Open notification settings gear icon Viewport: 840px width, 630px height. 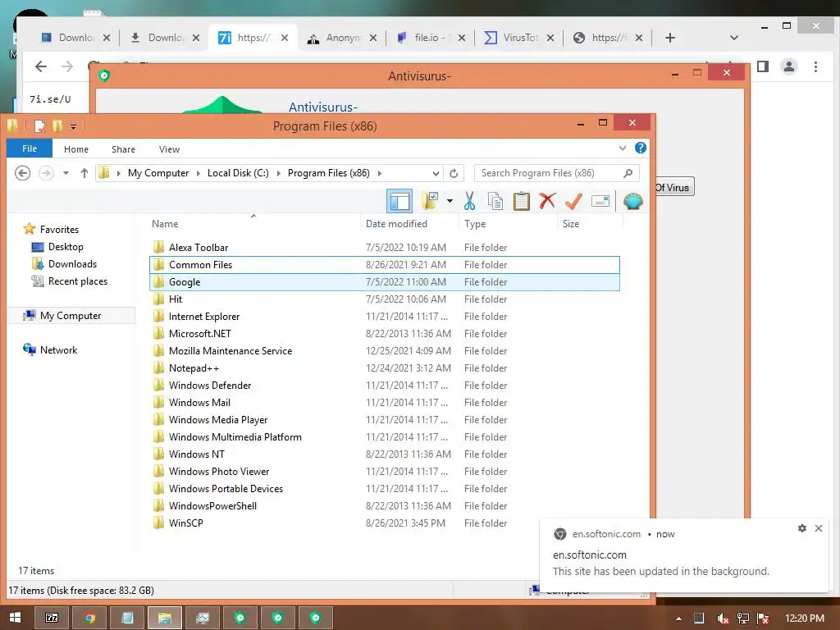[x=802, y=528]
